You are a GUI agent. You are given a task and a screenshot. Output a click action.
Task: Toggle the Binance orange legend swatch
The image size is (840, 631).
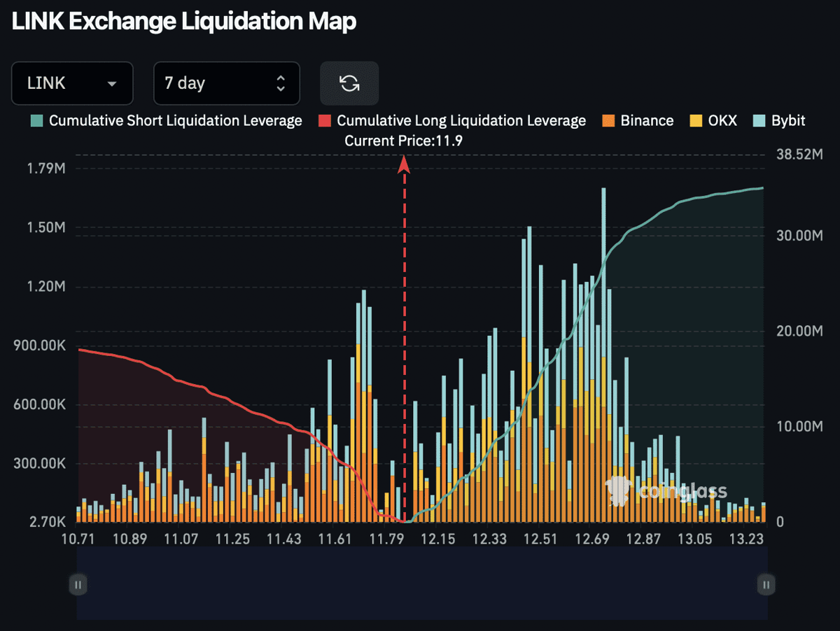point(608,120)
